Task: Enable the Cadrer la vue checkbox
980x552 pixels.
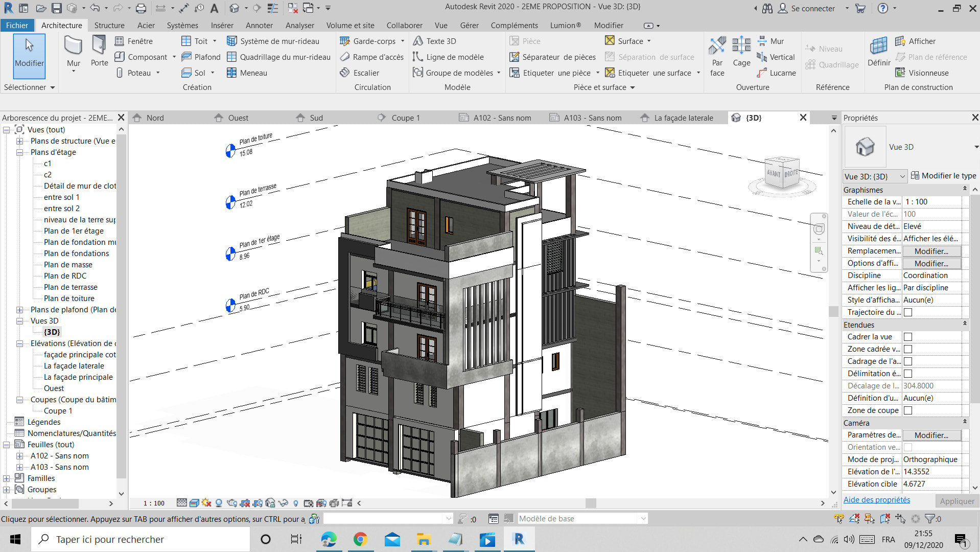Action: coord(908,336)
